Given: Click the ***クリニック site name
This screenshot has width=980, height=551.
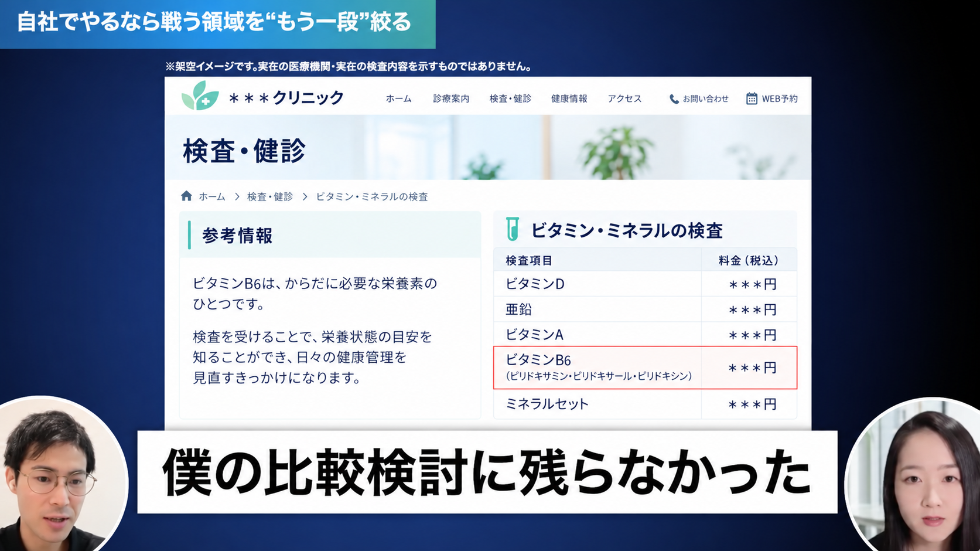Looking at the screenshot, I should pyautogui.click(x=286, y=97).
